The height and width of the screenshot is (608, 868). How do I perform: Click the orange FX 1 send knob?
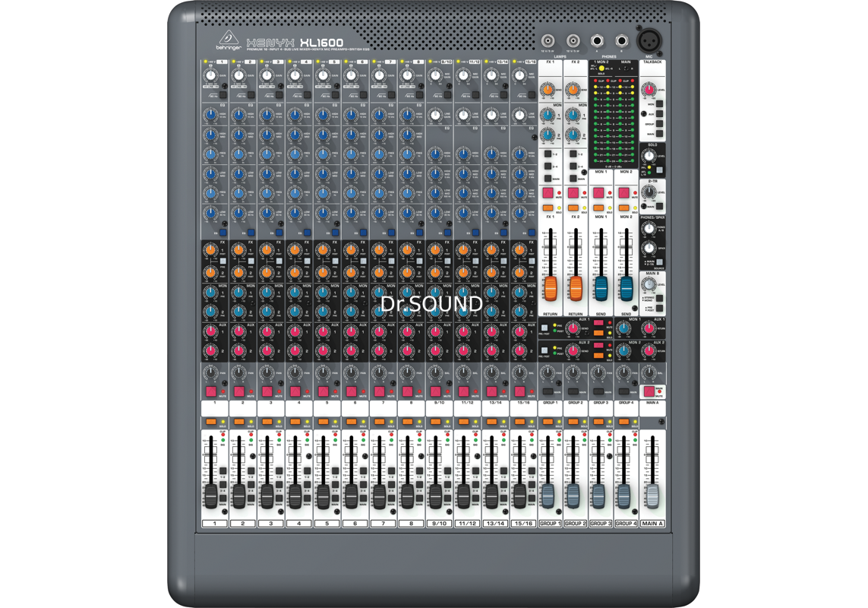(x=547, y=89)
